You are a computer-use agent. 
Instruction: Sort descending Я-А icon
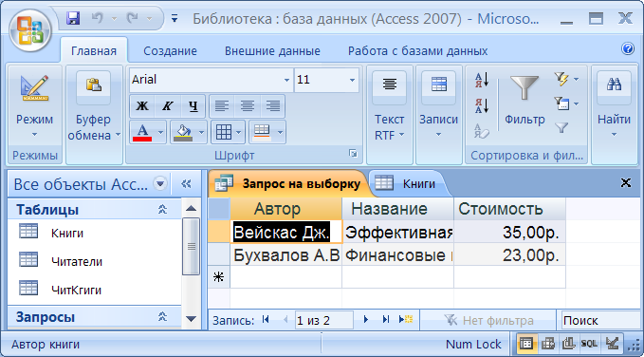482,105
